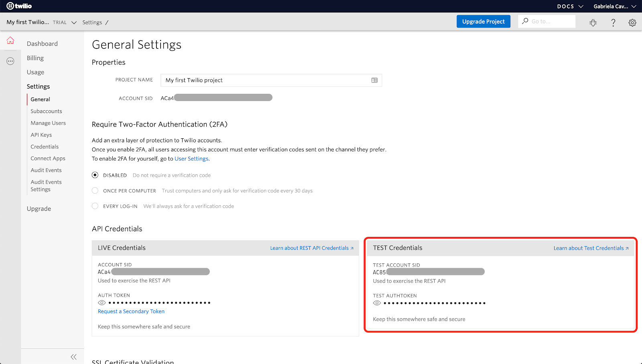This screenshot has height=364, width=642.
Task: Click the TEST Credentials heading
Action: [x=398, y=248]
